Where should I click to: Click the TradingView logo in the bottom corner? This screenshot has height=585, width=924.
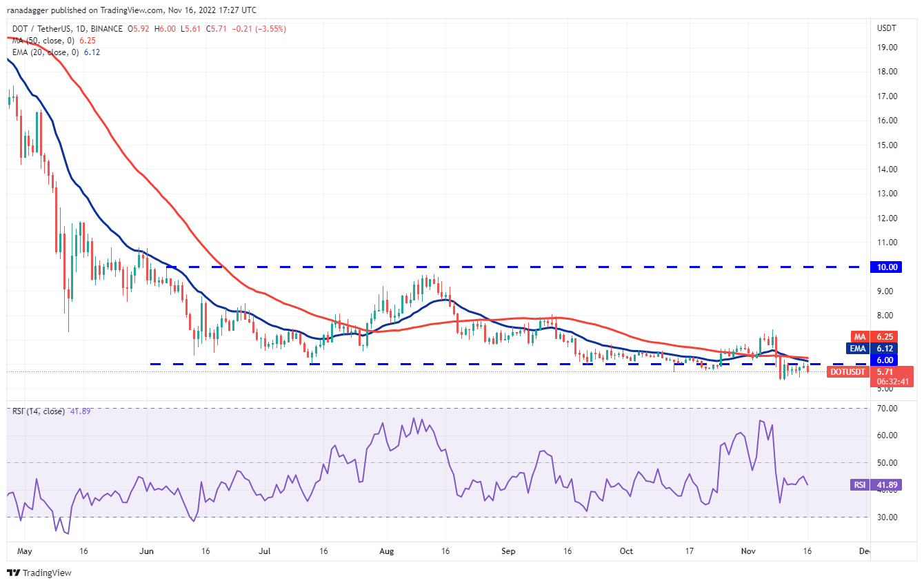click(39, 573)
